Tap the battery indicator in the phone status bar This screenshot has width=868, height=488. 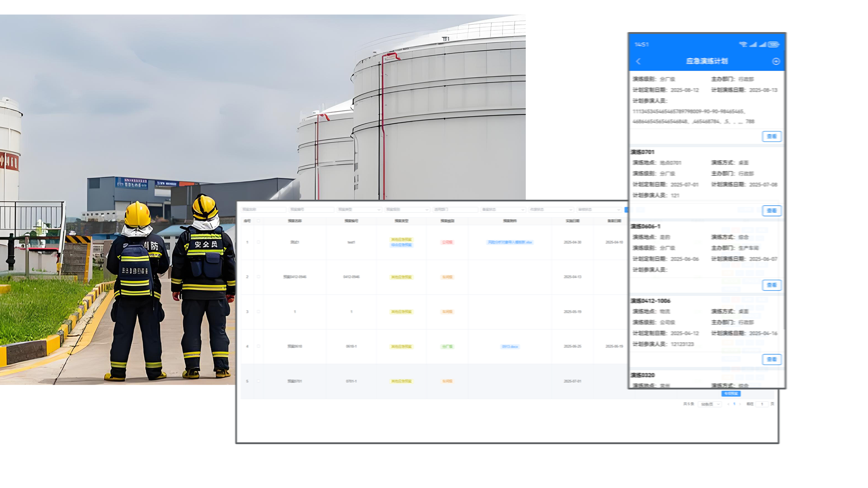pyautogui.click(x=774, y=44)
